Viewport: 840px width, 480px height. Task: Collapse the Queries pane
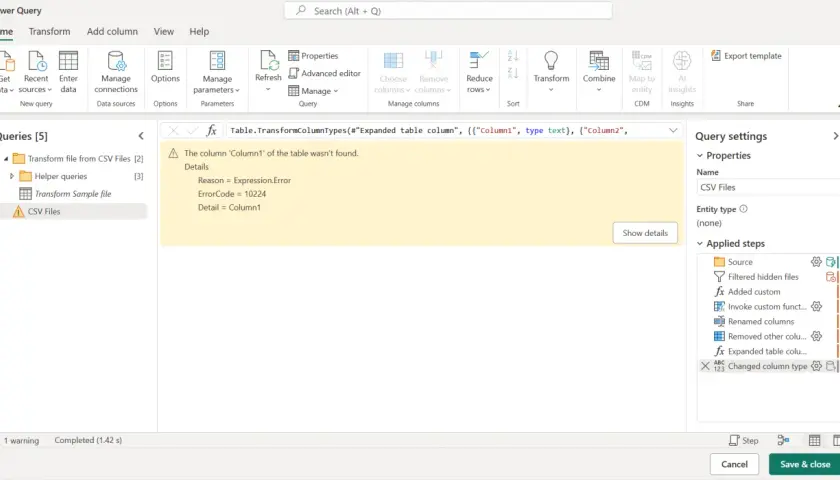(x=141, y=136)
